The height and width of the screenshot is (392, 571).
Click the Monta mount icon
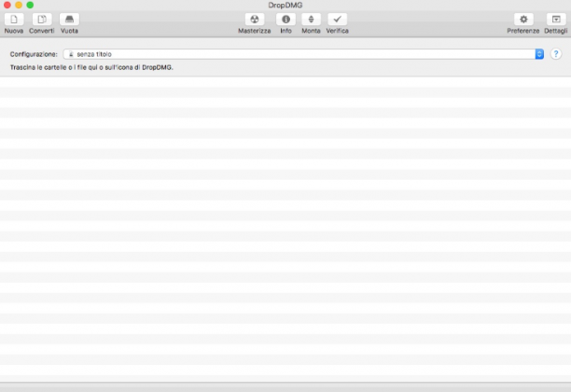point(311,20)
